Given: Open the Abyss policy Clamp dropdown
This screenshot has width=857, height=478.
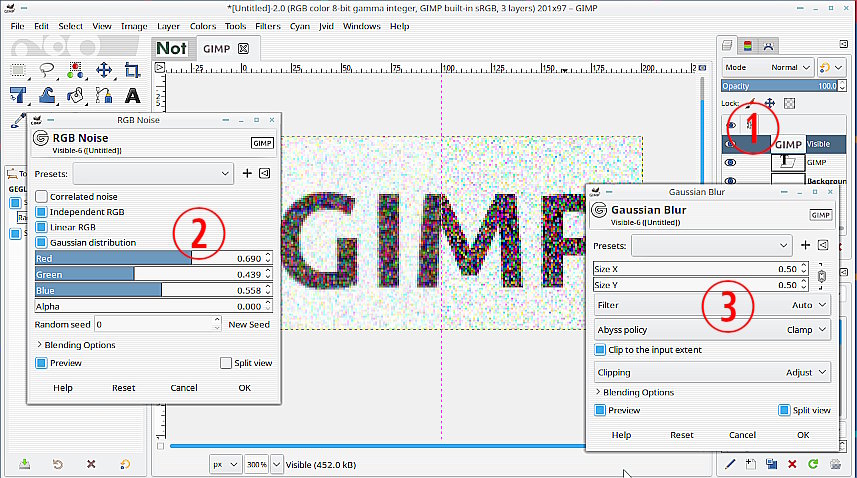Looking at the screenshot, I should [x=712, y=329].
